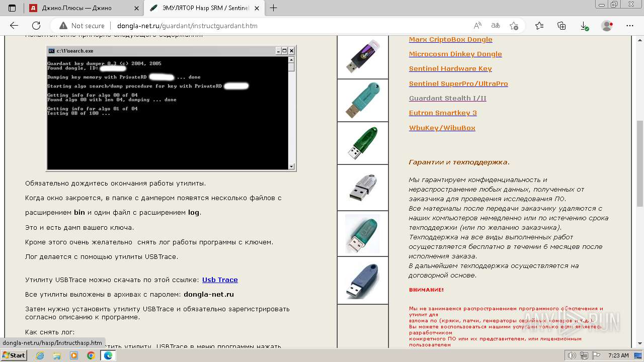This screenshot has width=644, height=362.
Task: Open the Windows Start menu
Action: (14, 355)
